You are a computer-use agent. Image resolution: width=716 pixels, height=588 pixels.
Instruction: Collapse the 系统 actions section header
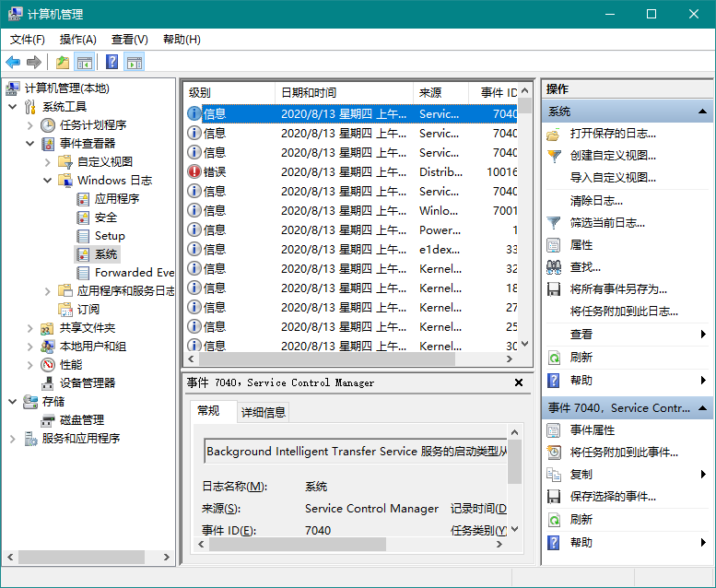point(703,112)
